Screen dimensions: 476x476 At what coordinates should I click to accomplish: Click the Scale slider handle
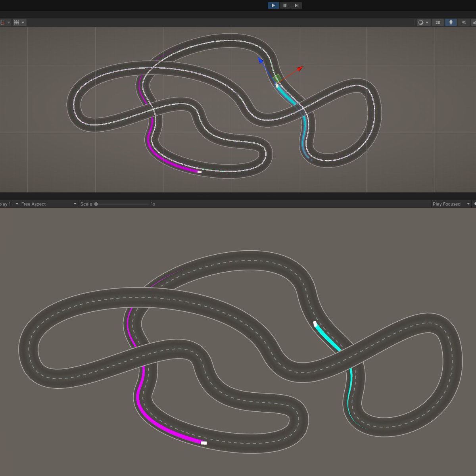[x=96, y=204]
